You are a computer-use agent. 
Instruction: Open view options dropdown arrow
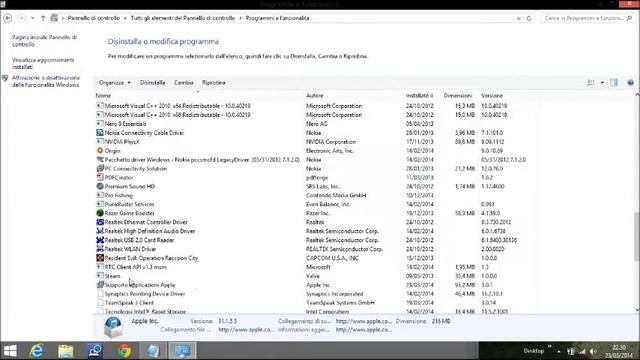(602, 82)
